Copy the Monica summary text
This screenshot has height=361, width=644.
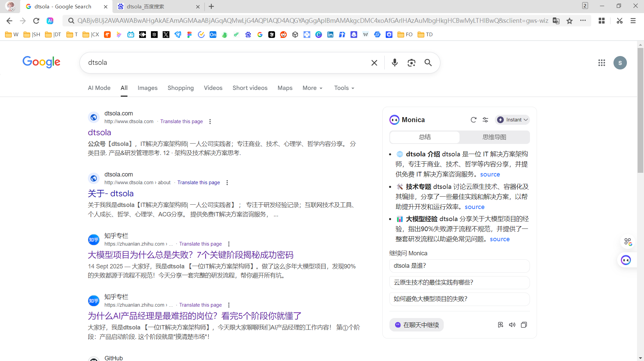point(524,325)
